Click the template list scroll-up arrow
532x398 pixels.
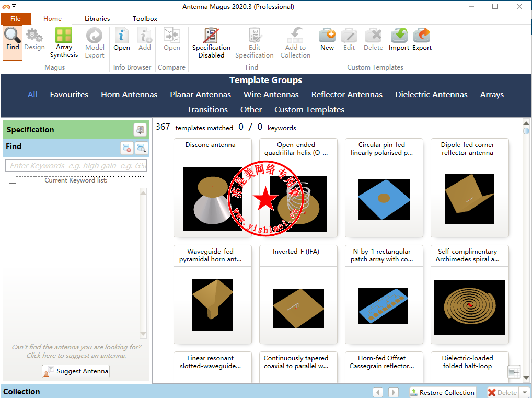(x=526, y=123)
